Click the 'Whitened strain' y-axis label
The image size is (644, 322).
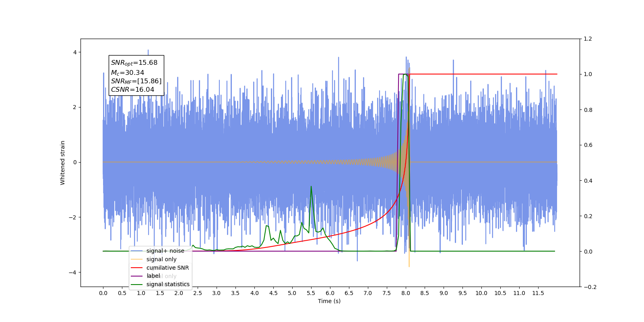tap(62, 163)
